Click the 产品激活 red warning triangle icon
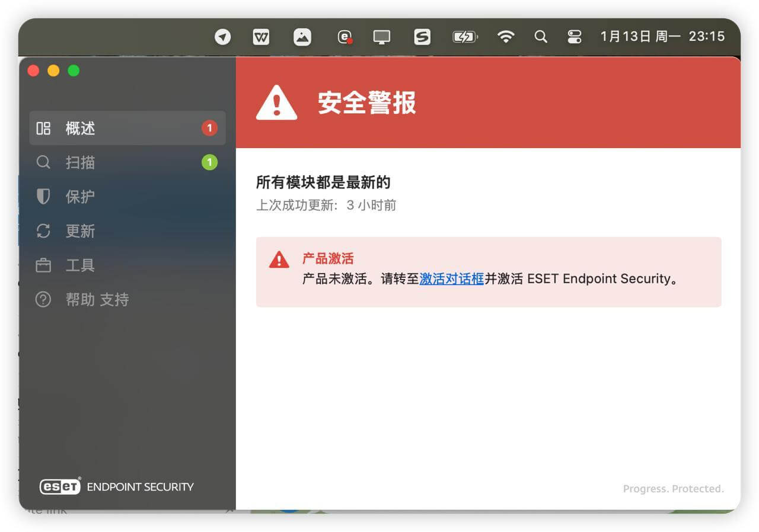Image resolution: width=759 pixels, height=532 pixels. [279, 259]
